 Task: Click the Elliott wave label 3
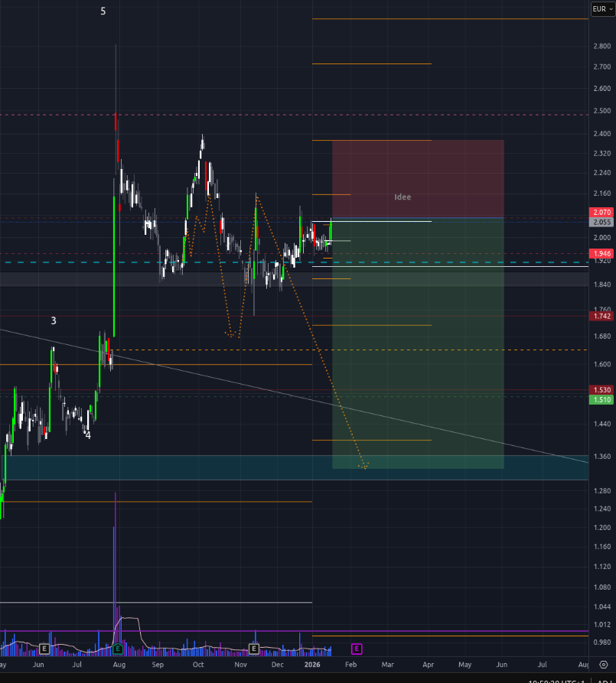(x=54, y=320)
